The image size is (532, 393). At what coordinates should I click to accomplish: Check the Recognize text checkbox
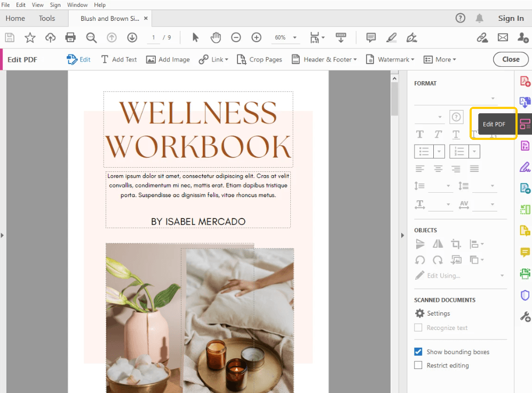[418, 327]
